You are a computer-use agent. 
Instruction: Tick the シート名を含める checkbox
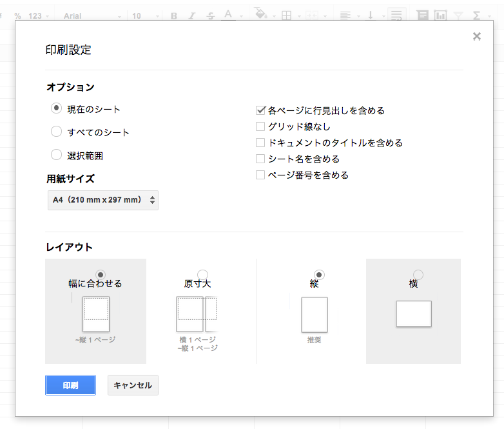pyautogui.click(x=260, y=159)
